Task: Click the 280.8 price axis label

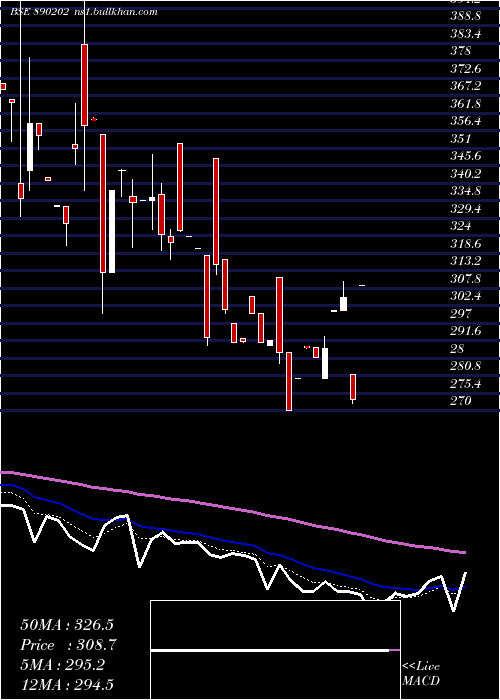Action: 466,366
